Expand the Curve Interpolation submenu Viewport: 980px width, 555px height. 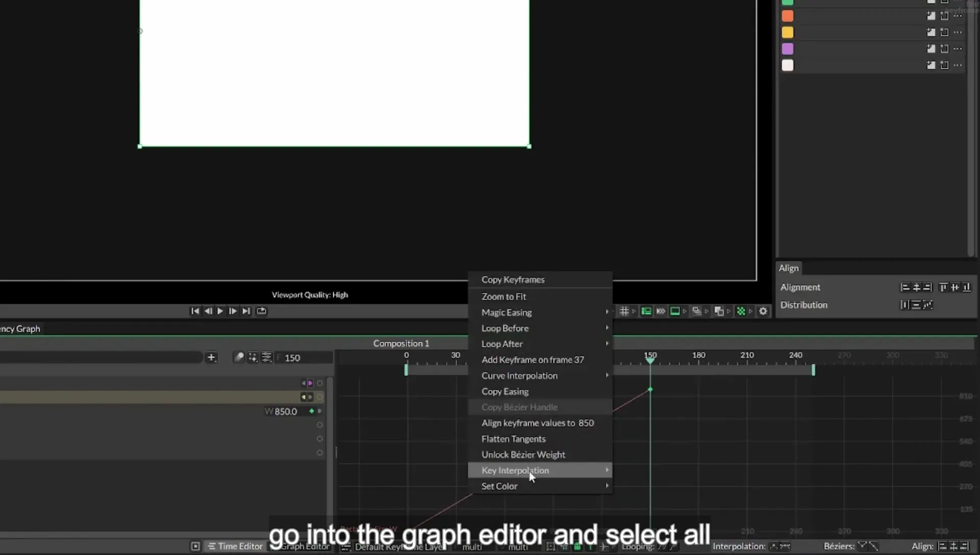point(540,375)
